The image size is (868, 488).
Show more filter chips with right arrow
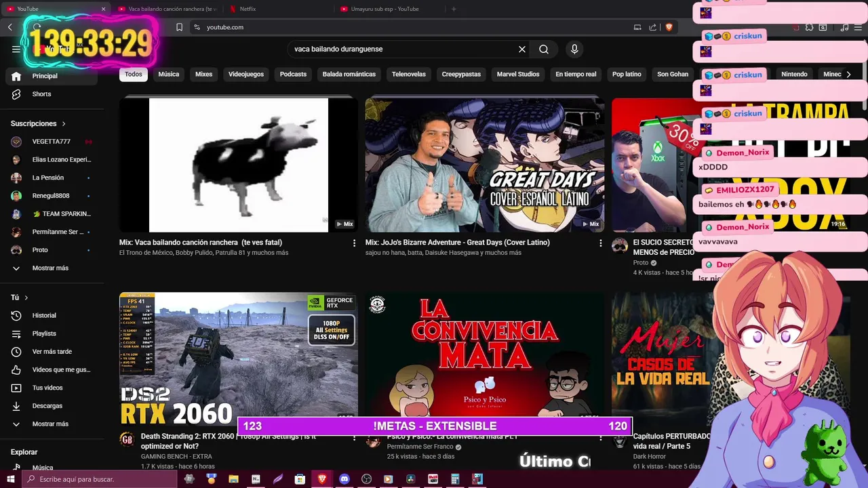848,75
